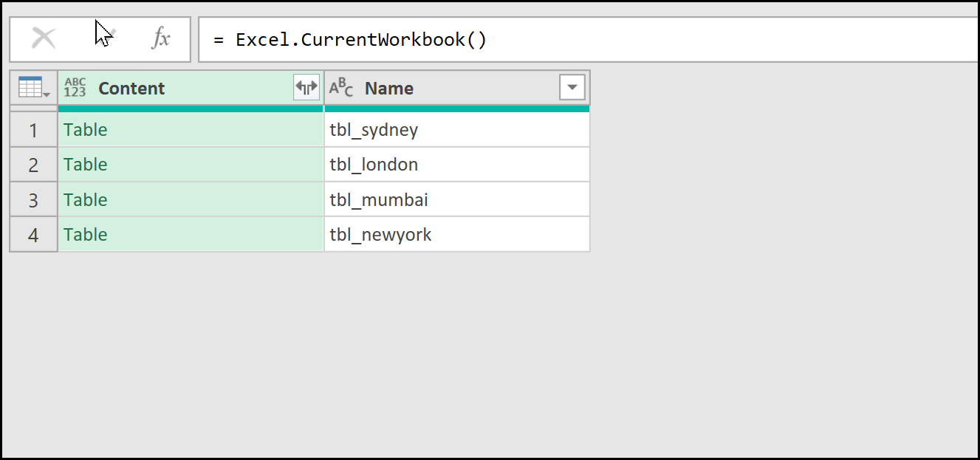Click the ABC123 data type icon on Content
Viewport: 980px width, 460px height.
[x=75, y=88]
